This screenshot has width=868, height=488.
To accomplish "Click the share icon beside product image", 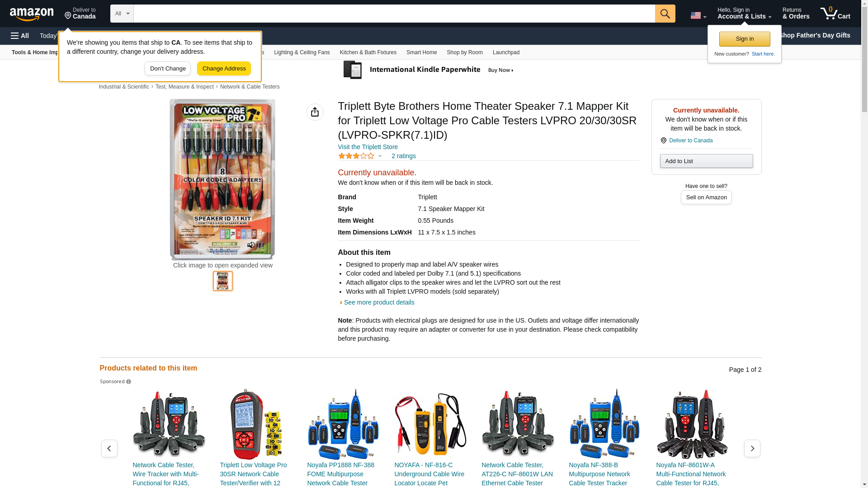I will (315, 112).
